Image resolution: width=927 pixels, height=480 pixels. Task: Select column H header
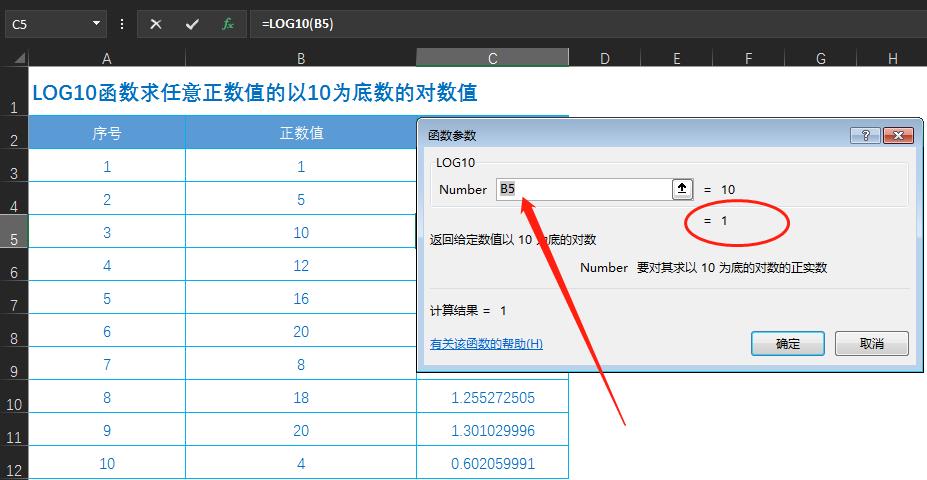click(x=892, y=58)
